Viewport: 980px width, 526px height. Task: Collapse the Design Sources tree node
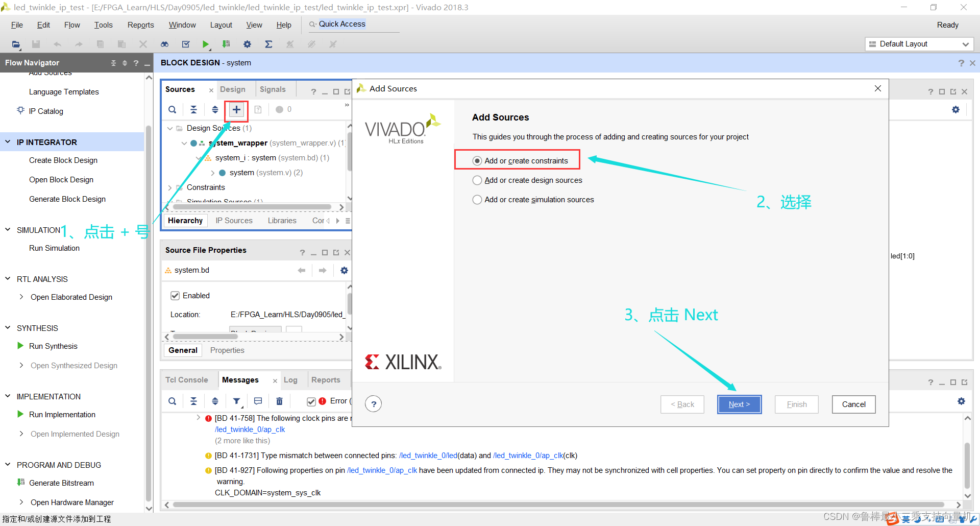tap(170, 128)
